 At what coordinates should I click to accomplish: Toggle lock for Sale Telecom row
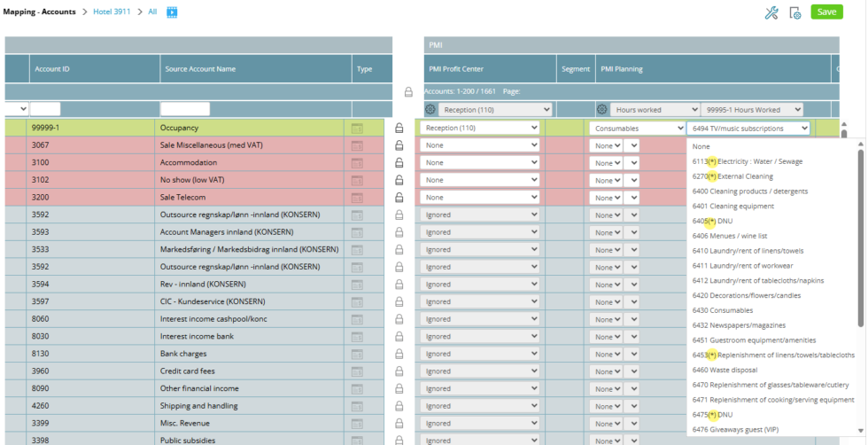[399, 198]
